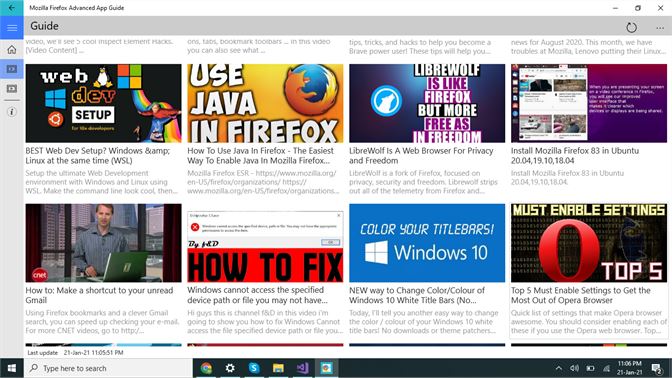Viewport: 672px width, 378px height.
Task: Open the taskbar clock showing 11:06 PM
Action: click(x=630, y=368)
